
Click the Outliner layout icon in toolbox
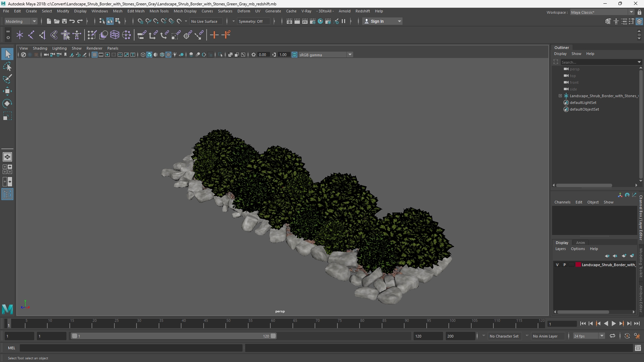coord(7,194)
